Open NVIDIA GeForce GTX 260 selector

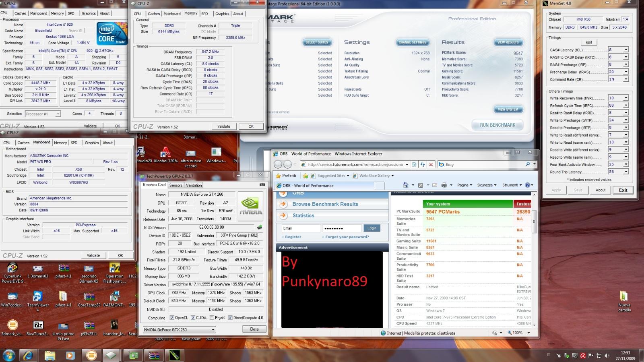(x=179, y=330)
